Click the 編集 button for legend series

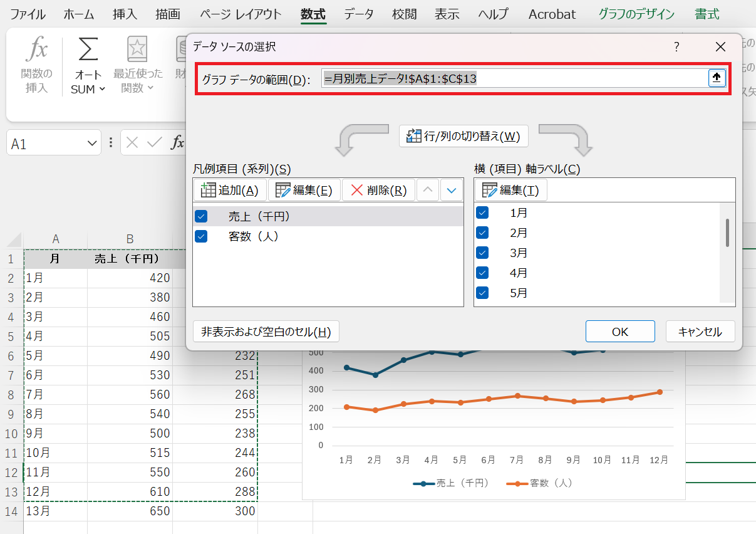click(x=304, y=190)
